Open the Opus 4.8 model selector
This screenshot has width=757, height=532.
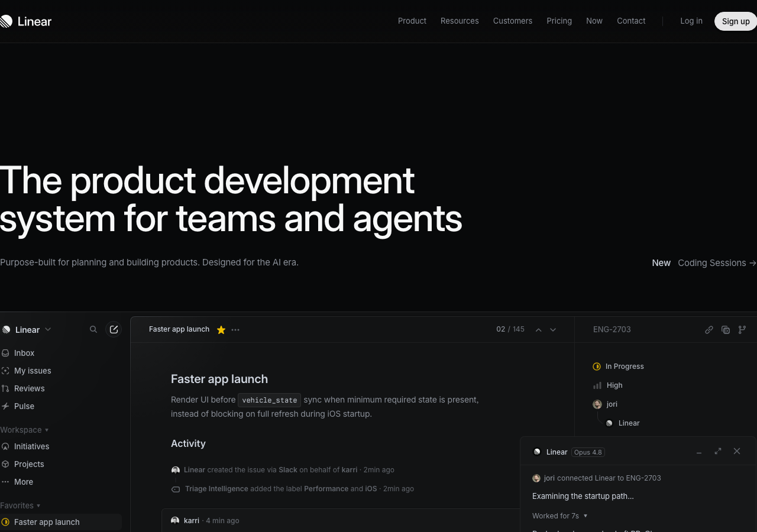[588, 452]
